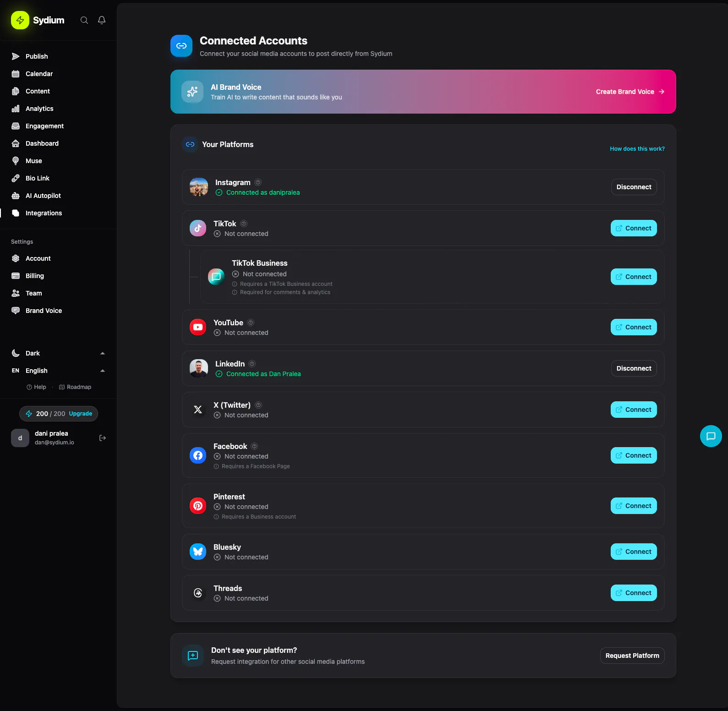Click the Upgrade link
The height and width of the screenshot is (711, 728).
click(81, 414)
